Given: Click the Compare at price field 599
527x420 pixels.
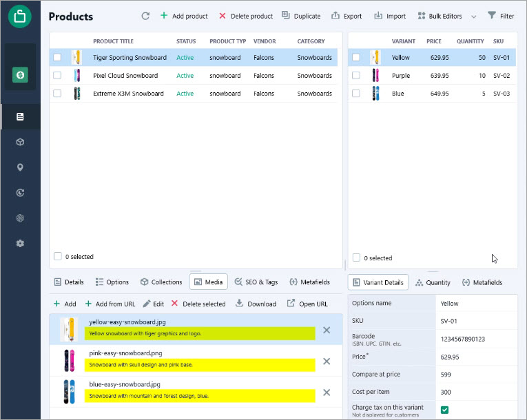Looking at the screenshot, I should pyautogui.click(x=476, y=375).
